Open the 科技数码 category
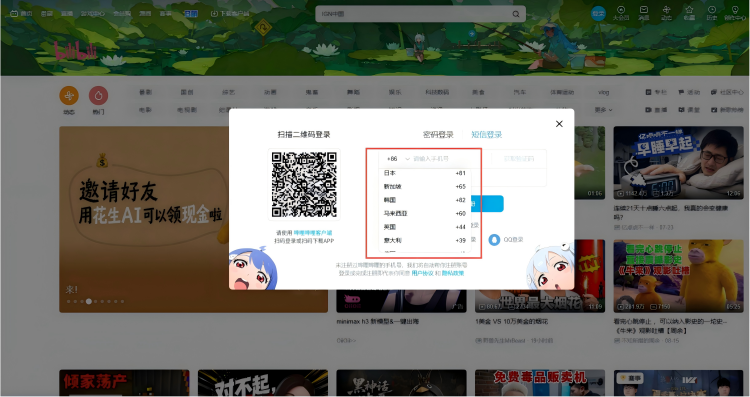This screenshot has width=750, height=397. 437,92
